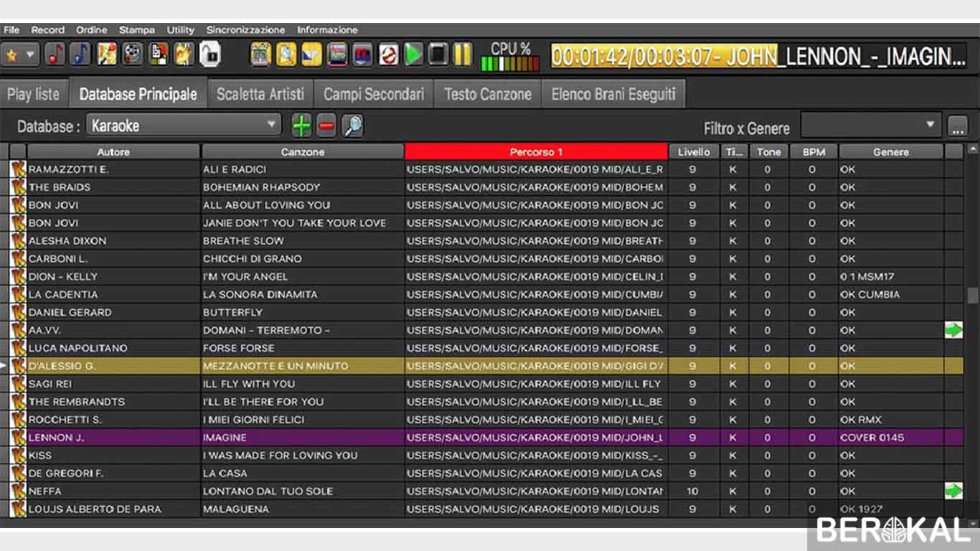Click the ellipsis button next to genre filter
Image resolution: width=980 pixels, height=551 pixels.
(957, 126)
